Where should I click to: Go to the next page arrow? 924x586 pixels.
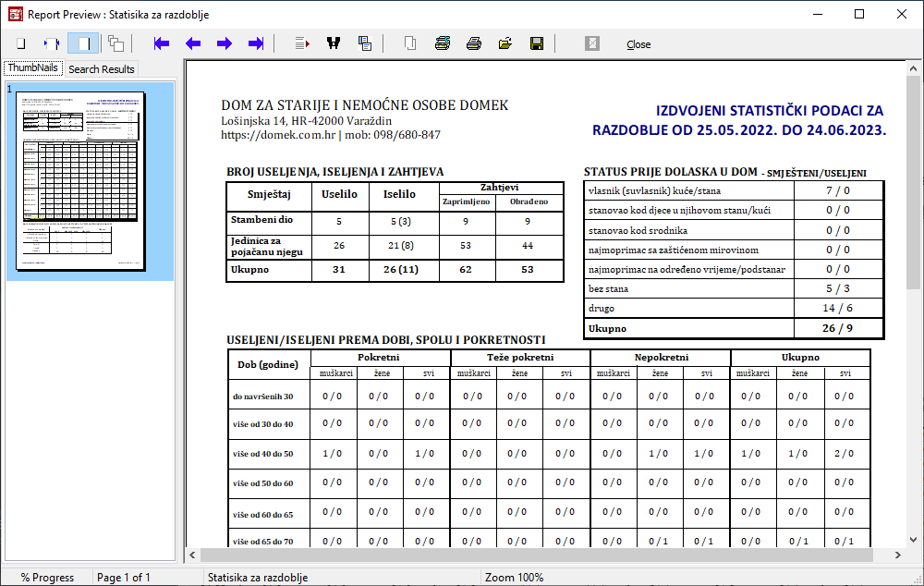tap(225, 43)
